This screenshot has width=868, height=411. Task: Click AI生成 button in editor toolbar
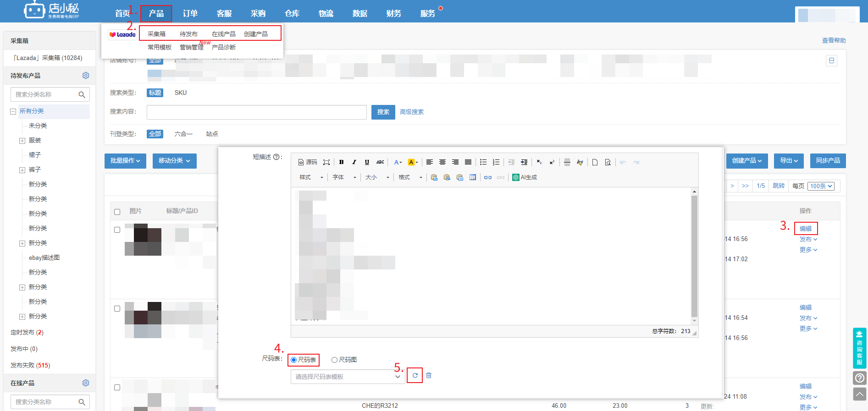525,177
